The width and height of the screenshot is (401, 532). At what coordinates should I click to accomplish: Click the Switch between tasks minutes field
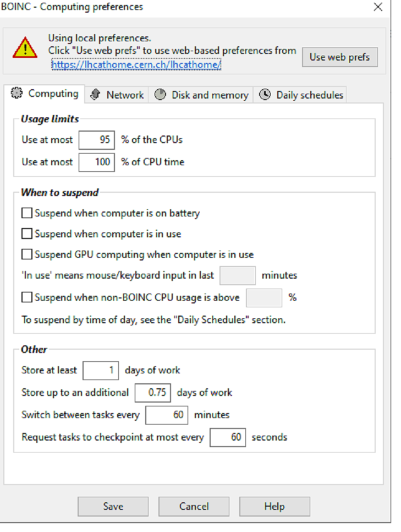point(167,415)
